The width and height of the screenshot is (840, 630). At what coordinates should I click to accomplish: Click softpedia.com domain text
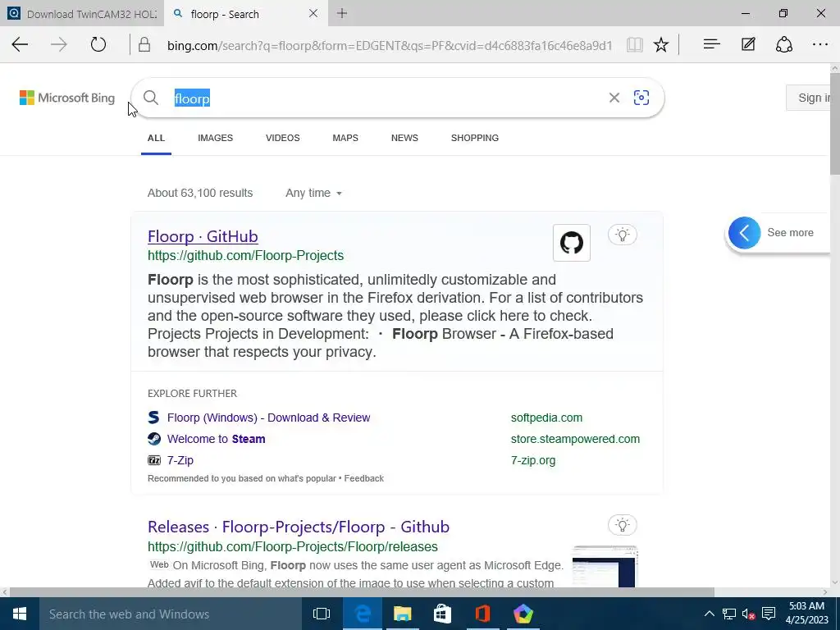click(x=546, y=418)
